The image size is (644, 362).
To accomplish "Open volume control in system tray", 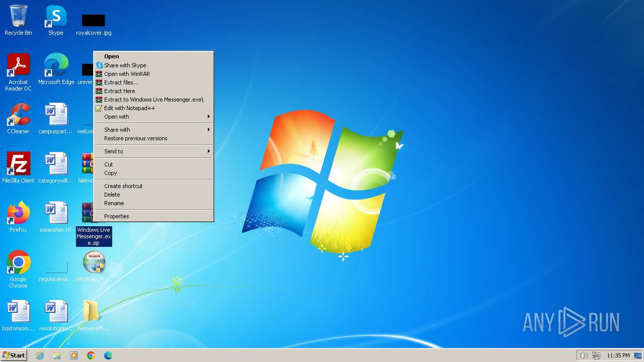I will tap(584, 355).
